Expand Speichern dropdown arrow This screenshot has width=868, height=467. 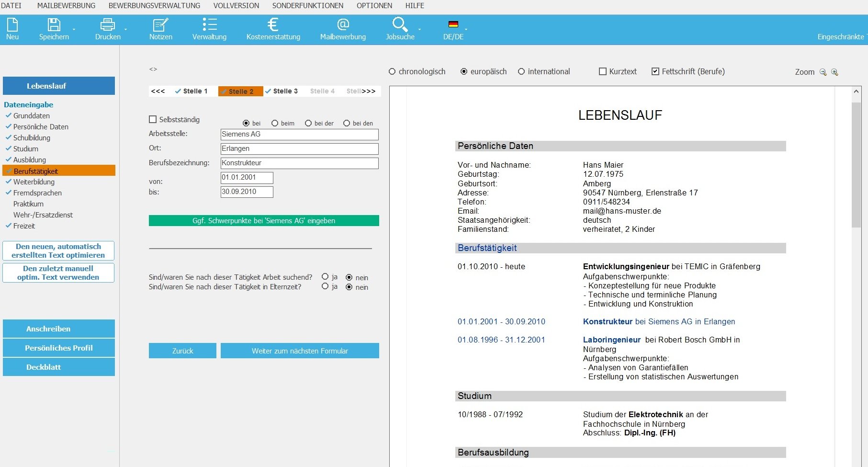(x=74, y=30)
